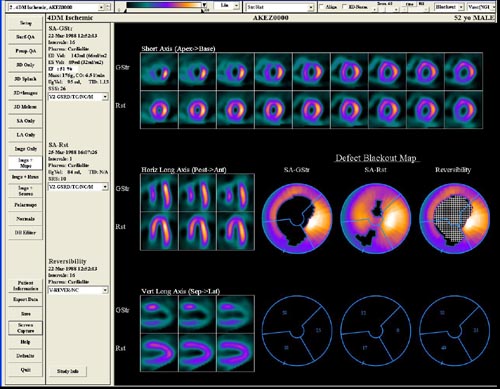The width and height of the screenshot is (500, 389).
Task: Select the last Rst short axis slice
Action: coord(464,110)
